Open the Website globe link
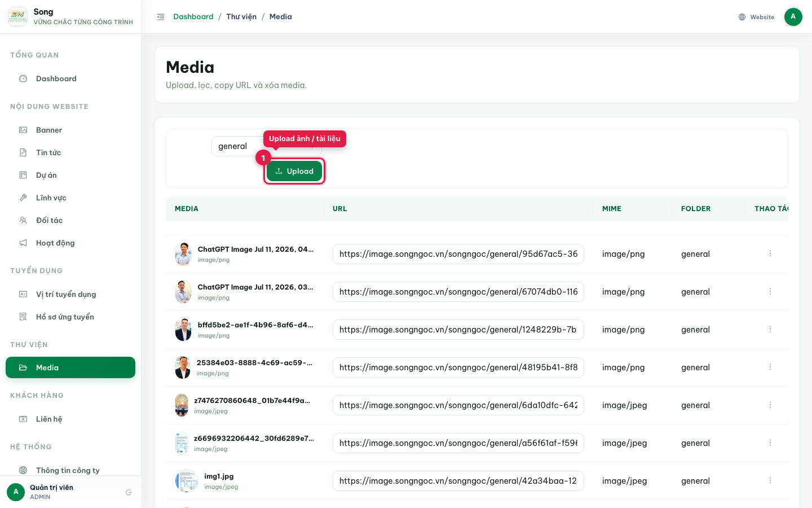Image resolution: width=812 pixels, height=508 pixels. click(756, 17)
